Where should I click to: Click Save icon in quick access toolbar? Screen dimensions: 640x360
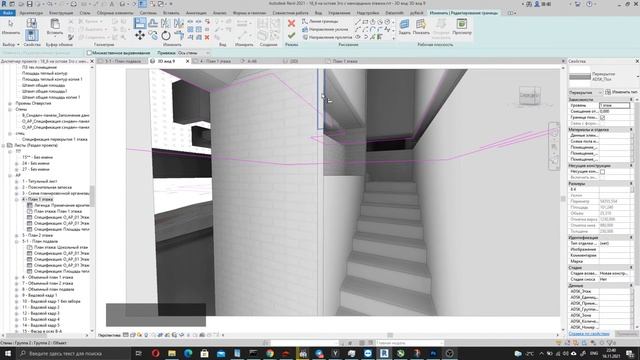[29, 4]
